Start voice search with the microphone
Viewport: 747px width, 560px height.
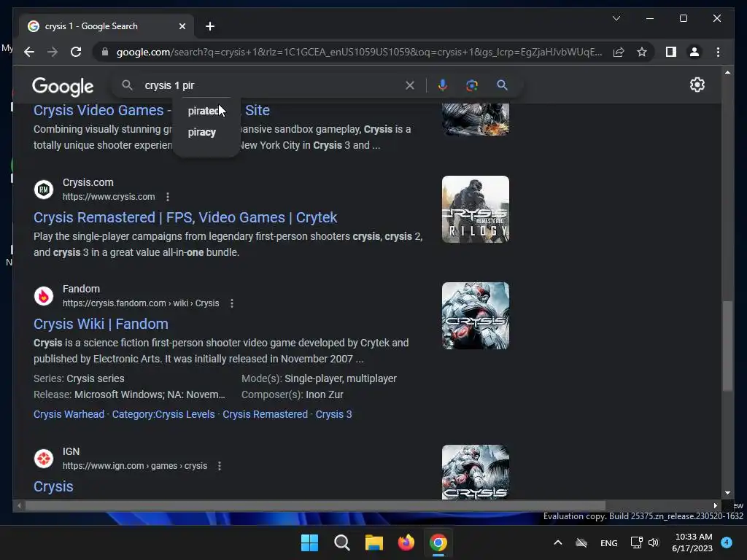pyautogui.click(x=443, y=85)
